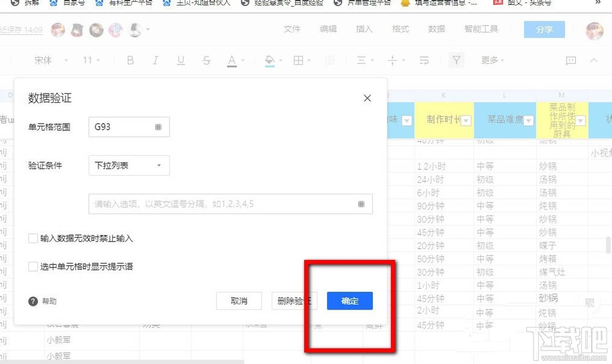Enable the filter funnel tool
The width and height of the screenshot is (612, 364).
pos(456,60)
